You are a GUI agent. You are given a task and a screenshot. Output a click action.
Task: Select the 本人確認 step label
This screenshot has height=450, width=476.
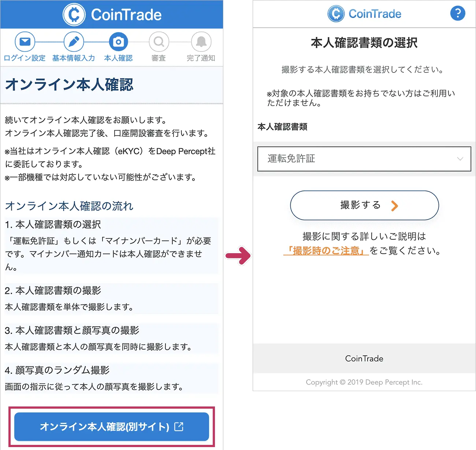coord(118,58)
